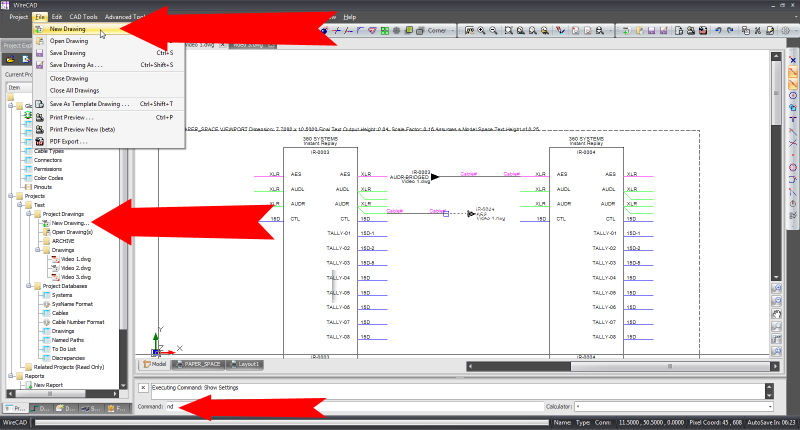
Task: Collapse the Project Drawings node
Action: (x=29, y=214)
